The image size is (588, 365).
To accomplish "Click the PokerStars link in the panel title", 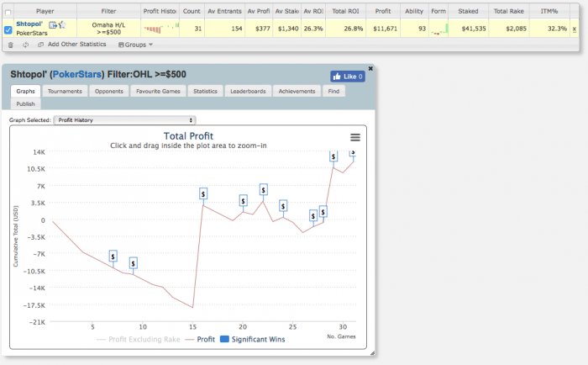I will (77, 74).
